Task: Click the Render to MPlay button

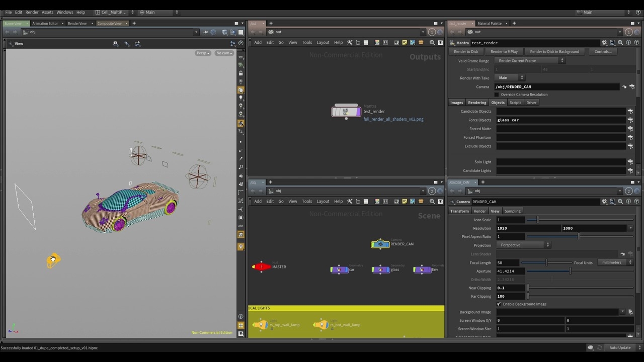Action: coord(504,51)
